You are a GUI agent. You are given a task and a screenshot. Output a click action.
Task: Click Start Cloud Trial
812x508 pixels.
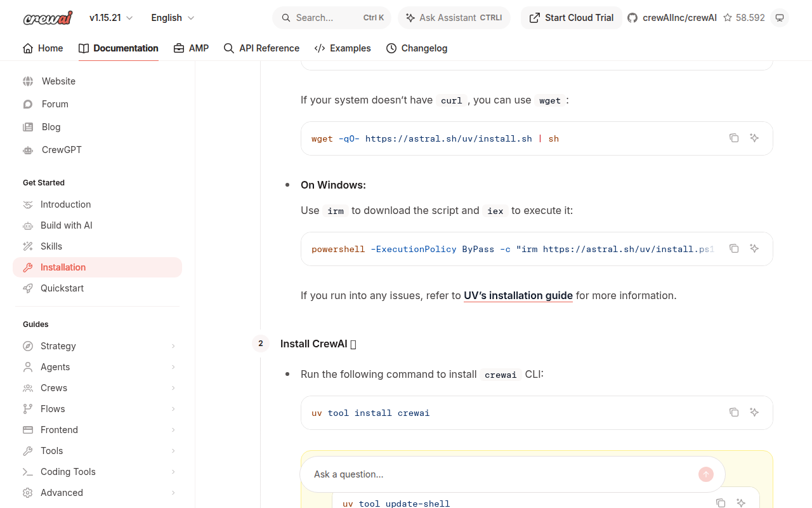[x=572, y=18]
